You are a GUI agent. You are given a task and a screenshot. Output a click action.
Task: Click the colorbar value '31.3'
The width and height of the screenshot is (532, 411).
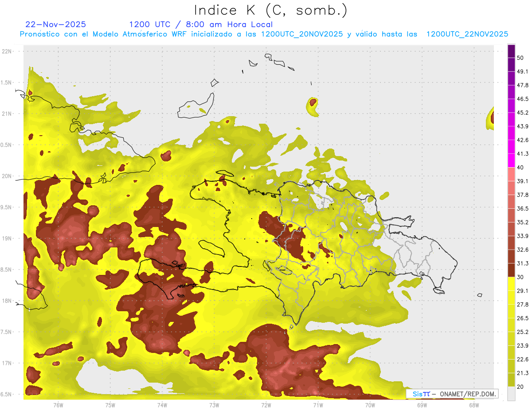(x=523, y=263)
